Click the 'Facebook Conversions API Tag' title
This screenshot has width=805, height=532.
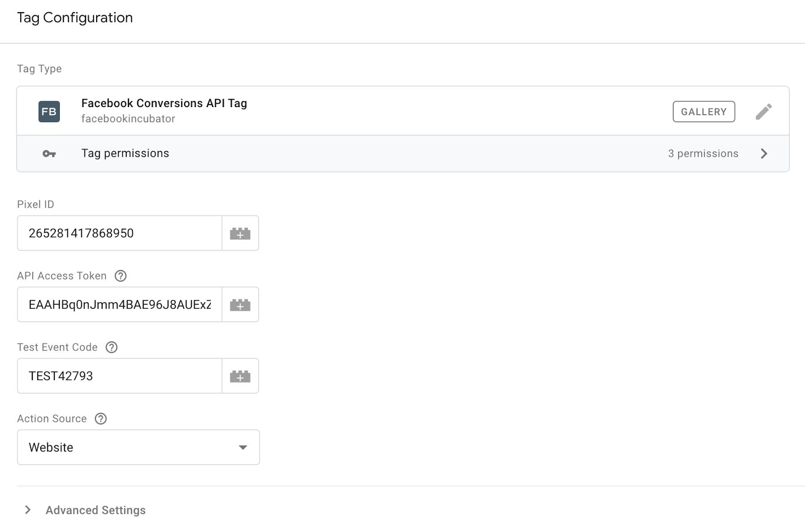click(164, 103)
